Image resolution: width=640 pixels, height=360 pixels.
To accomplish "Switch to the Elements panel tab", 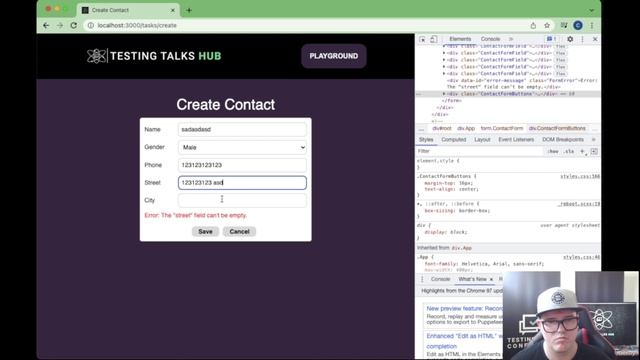I will tap(460, 39).
